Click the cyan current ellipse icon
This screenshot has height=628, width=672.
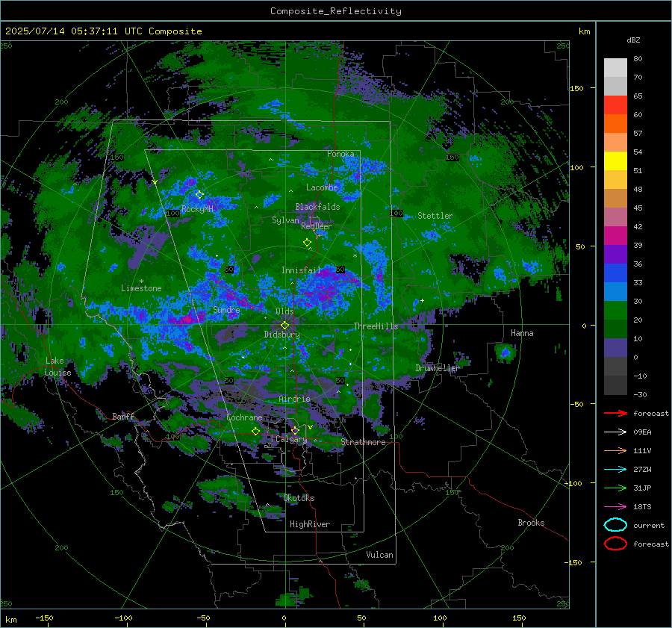point(615,525)
